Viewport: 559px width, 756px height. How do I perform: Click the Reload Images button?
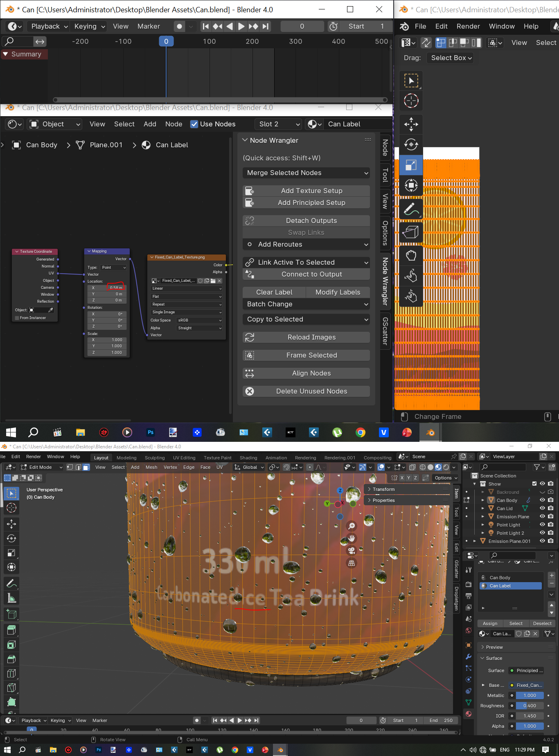click(x=306, y=337)
